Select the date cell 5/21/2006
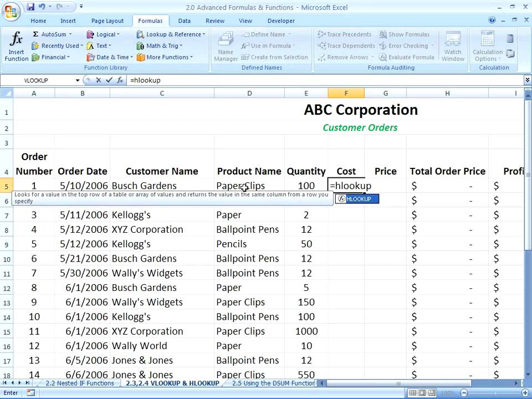The image size is (532, 399). (x=82, y=259)
